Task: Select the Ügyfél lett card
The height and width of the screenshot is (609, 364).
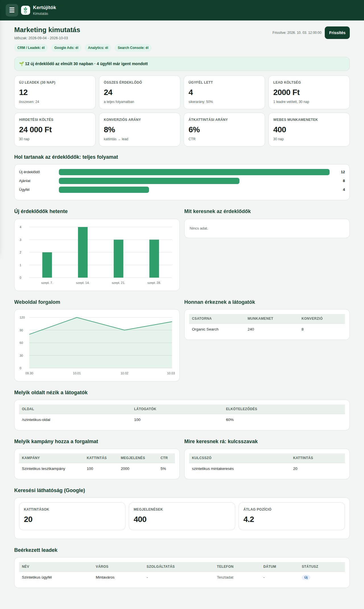Action: click(224, 92)
